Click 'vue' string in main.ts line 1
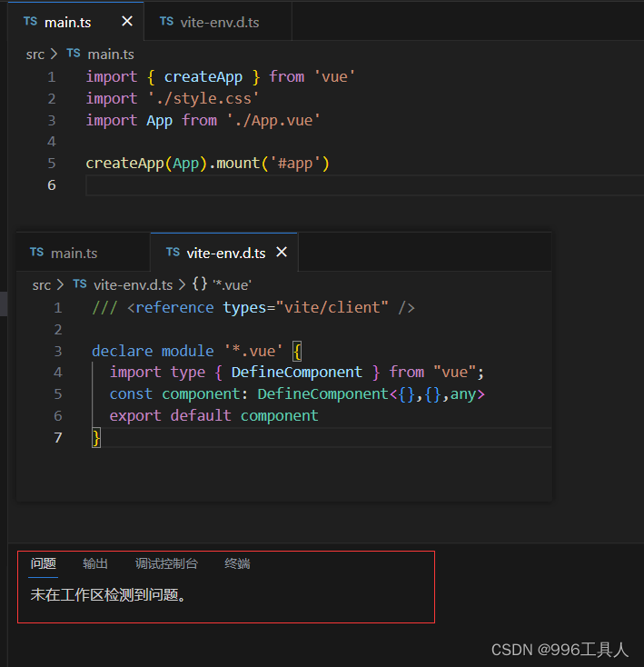This screenshot has width=644, height=667. [x=334, y=77]
